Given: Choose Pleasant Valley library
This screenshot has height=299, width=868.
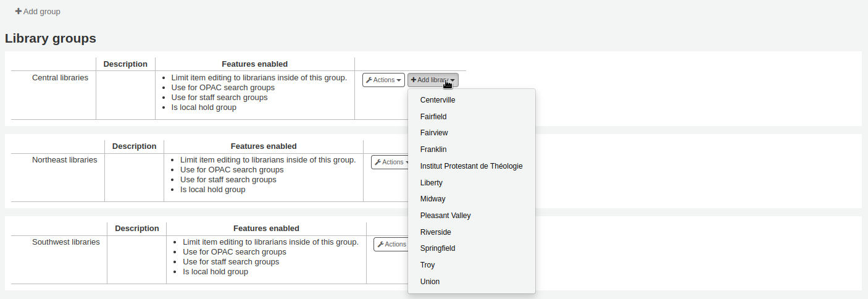Looking at the screenshot, I should 445,216.
